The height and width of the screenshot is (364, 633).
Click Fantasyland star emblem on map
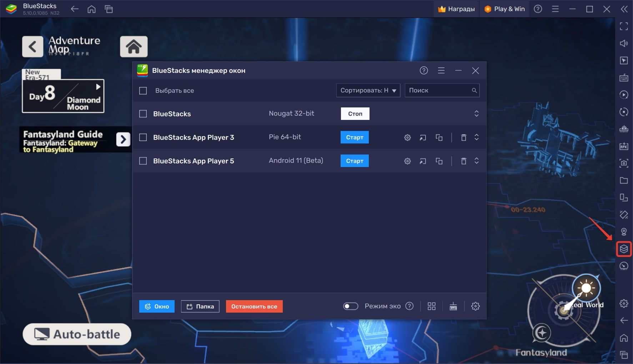[542, 333]
